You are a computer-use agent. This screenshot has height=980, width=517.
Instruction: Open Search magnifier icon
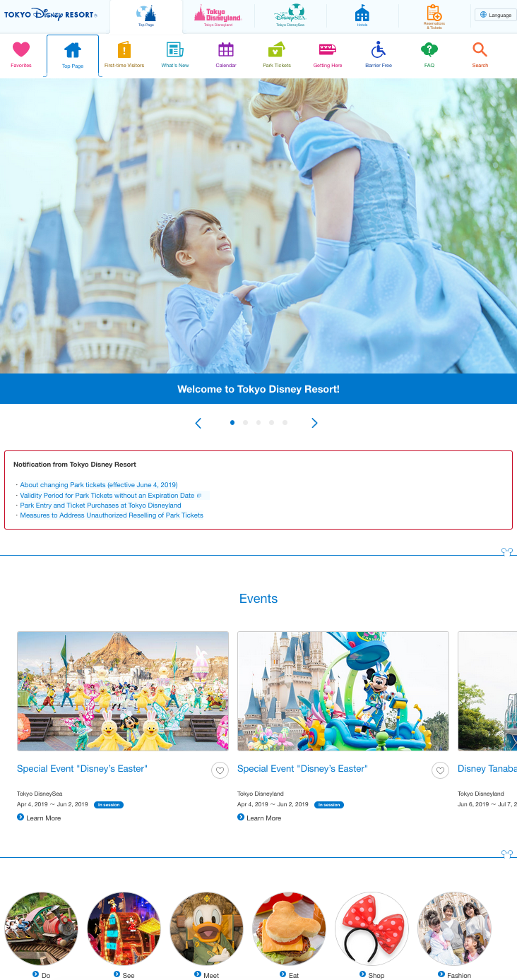[480, 50]
